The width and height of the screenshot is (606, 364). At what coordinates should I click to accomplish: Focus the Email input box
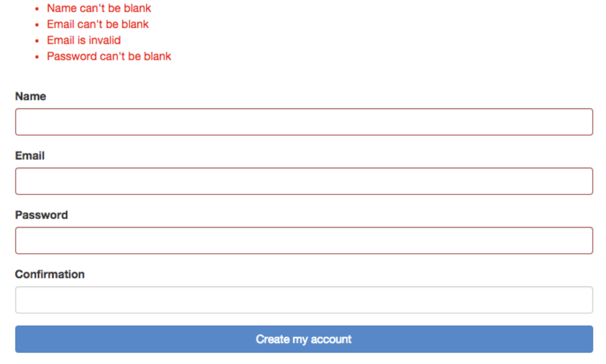tap(304, 181)
